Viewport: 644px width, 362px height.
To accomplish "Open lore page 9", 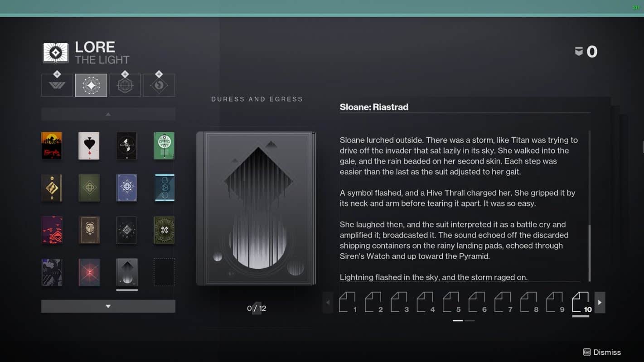I will pos(555,303).
